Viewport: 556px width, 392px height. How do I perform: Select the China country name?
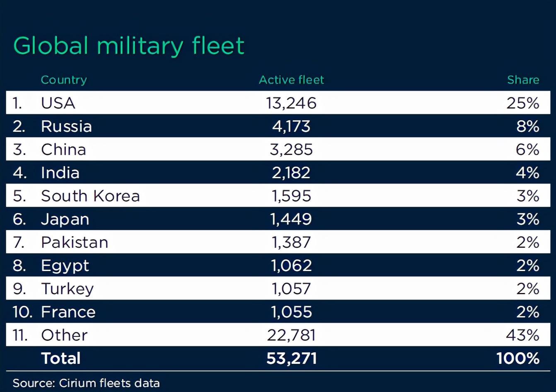[x=63, y=149]
